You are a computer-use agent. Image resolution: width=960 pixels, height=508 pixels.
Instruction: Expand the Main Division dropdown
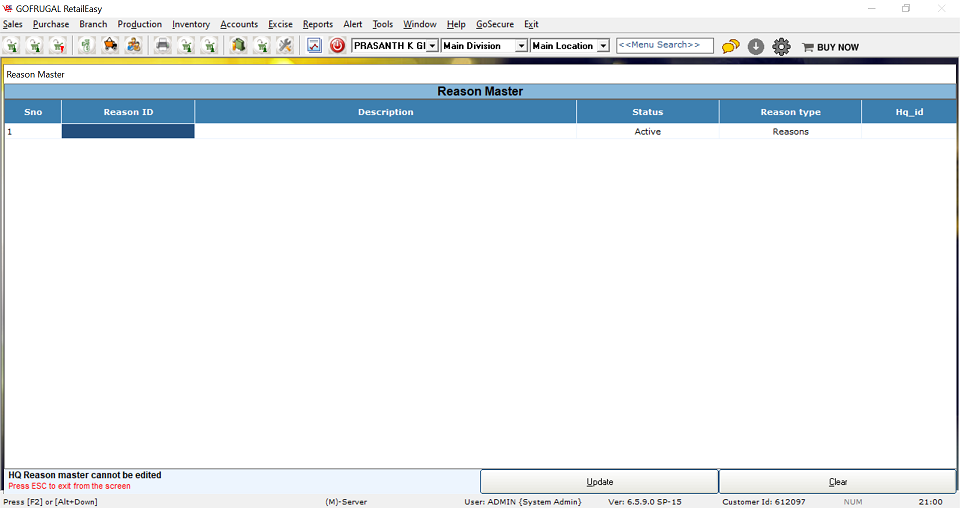click(x=521, y=46)
